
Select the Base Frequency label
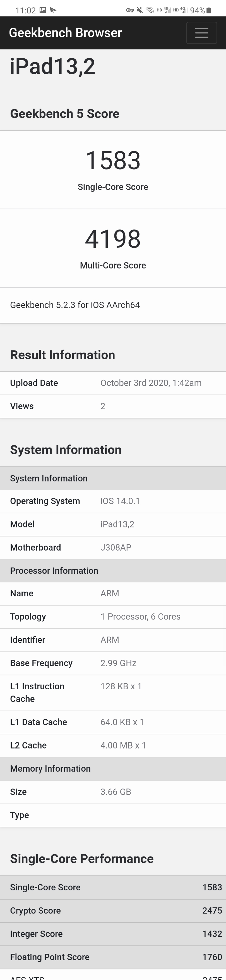41,663
